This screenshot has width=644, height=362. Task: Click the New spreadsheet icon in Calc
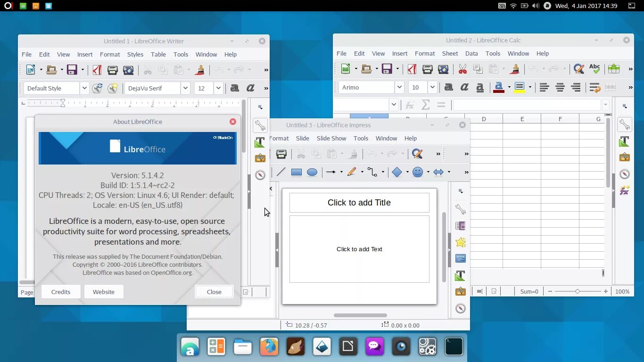tap(346, 69)
